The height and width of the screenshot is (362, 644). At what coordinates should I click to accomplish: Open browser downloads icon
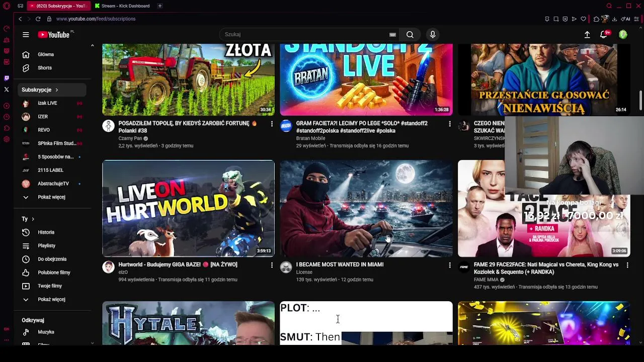pos(615,19)
